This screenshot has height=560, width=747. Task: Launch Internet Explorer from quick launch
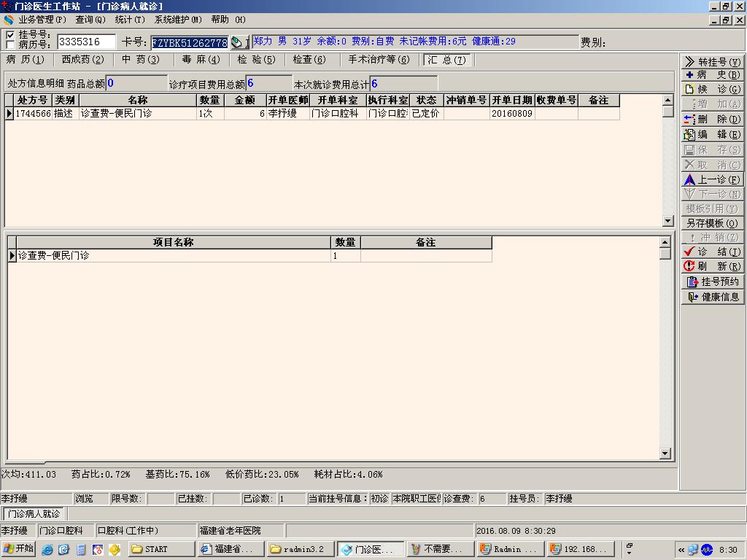pyautogui.click(x=47, y=549)
